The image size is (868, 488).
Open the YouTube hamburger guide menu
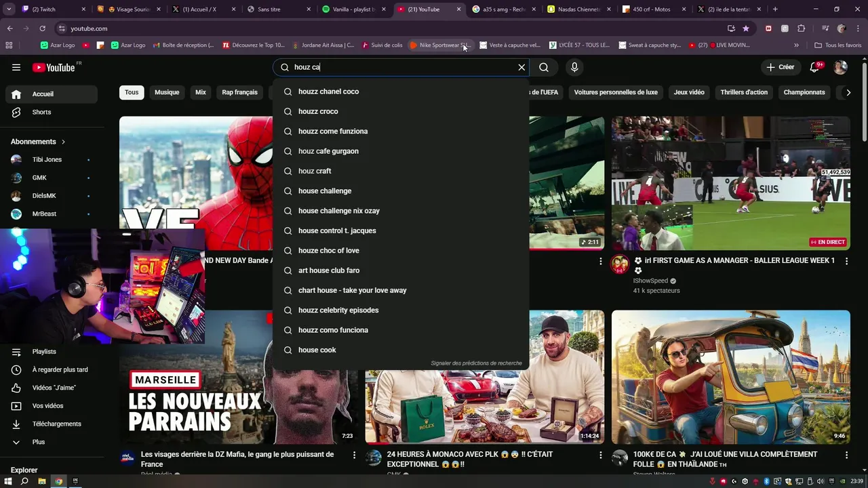coord(16,67)
